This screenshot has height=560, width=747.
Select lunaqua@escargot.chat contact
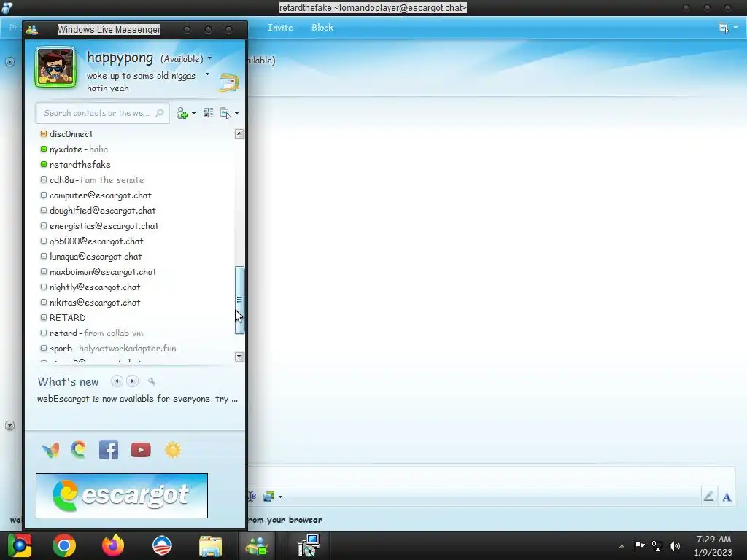pyautogui.click(x=91, y=256)
